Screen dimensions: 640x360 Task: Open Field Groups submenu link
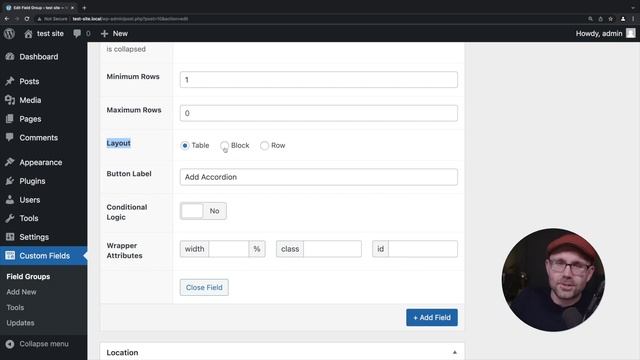[x=28, y=276]
